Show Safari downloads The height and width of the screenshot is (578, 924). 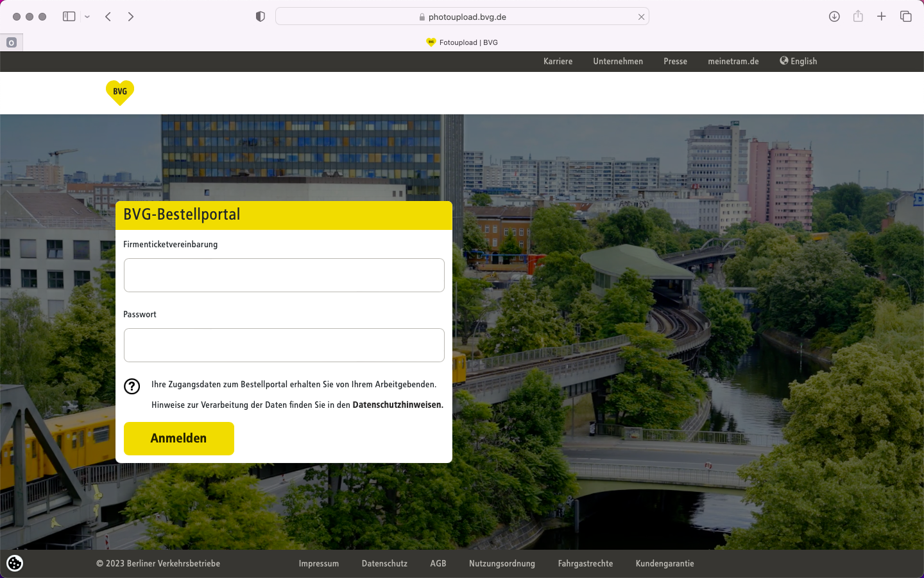[834, 17]
